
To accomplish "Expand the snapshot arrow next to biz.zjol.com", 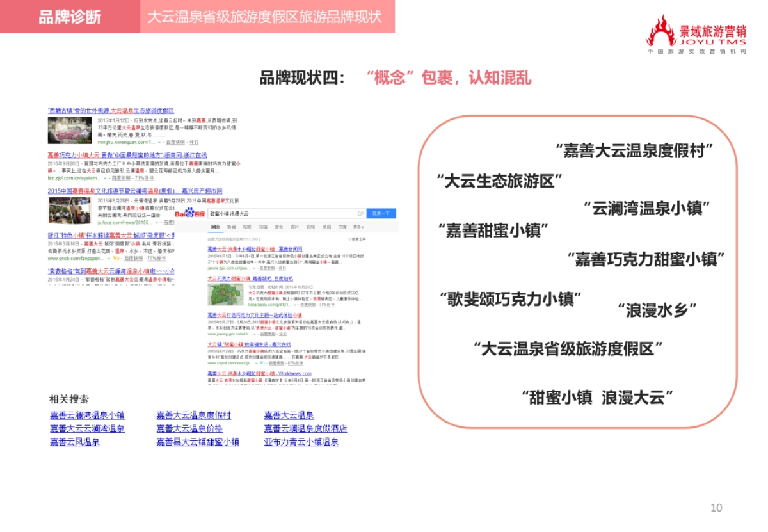I will [105, 178].
